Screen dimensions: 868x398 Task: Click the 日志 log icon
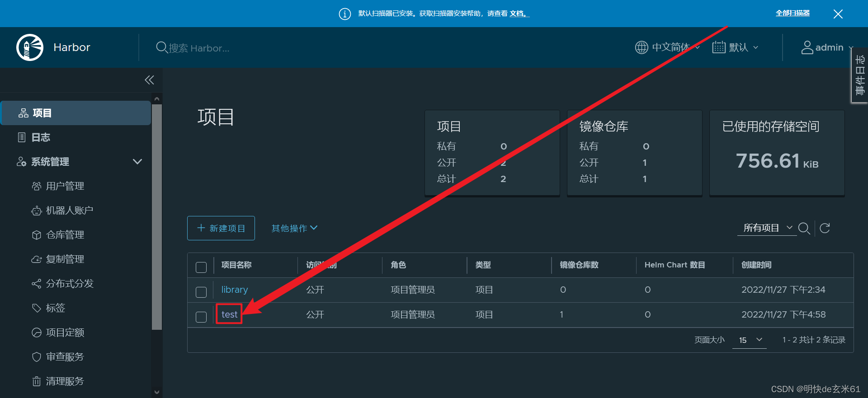(x=22, y=137)
